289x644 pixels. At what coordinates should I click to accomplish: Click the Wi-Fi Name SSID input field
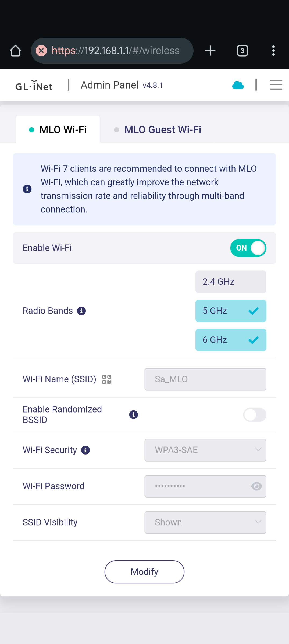[x=205, y=379]
